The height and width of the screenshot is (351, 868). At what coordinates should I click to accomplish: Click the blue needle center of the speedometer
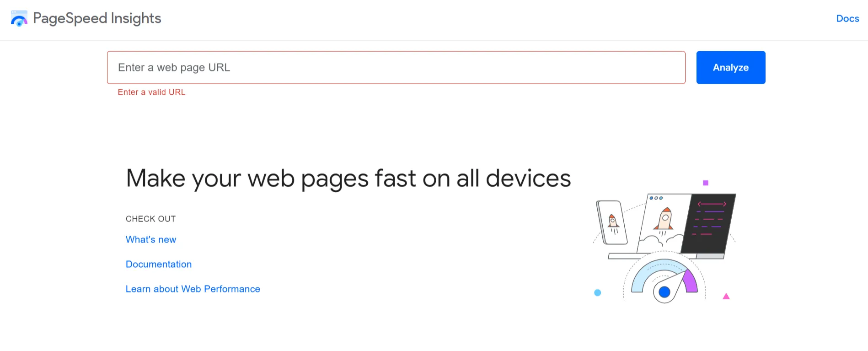[664, 293]
